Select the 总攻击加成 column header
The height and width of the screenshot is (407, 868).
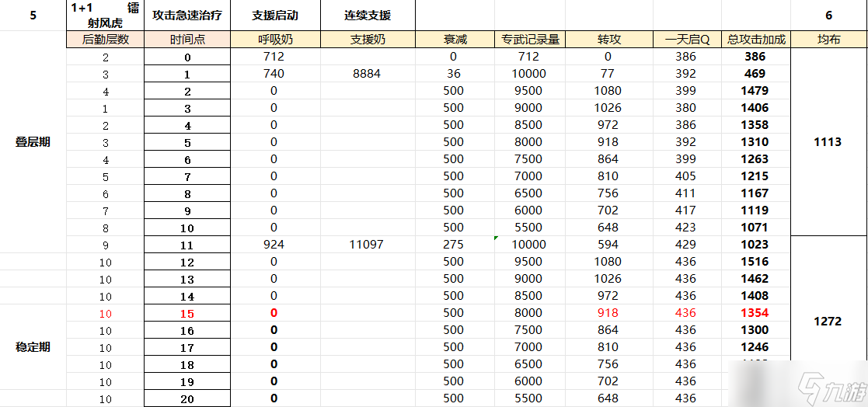[x=755, y=40]
